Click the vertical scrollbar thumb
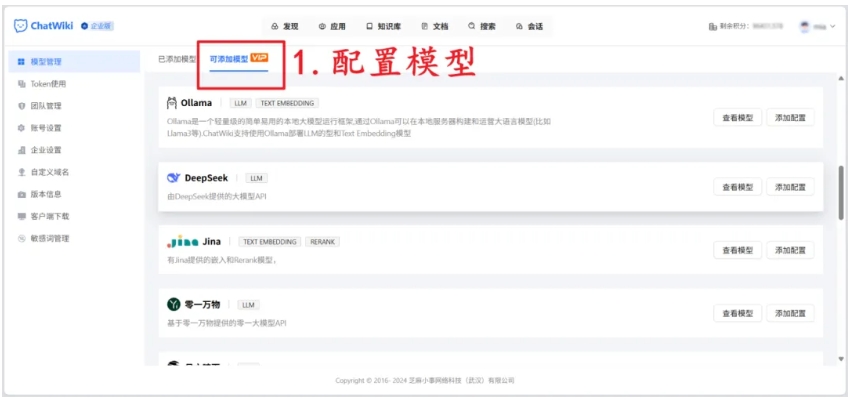This screenshot has width=852, height=404. tap(841, 192)
